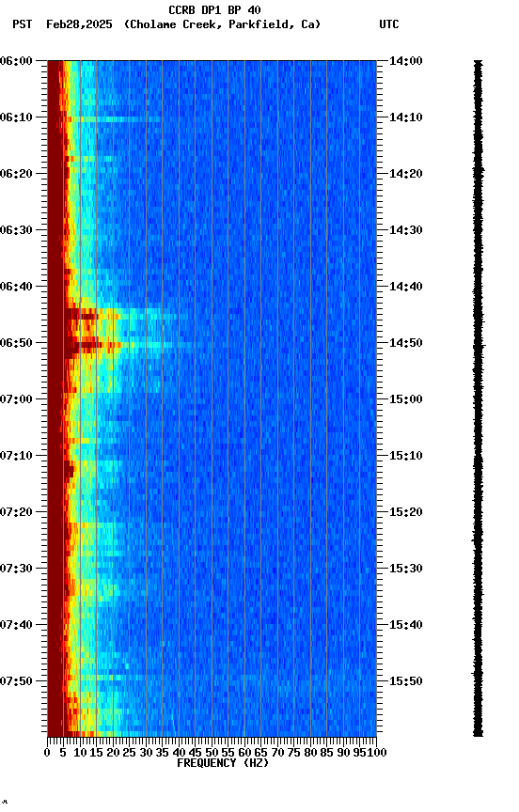Click the 06:00 PST time label
This screenshot has width=519, height=812.
[16, 61]
